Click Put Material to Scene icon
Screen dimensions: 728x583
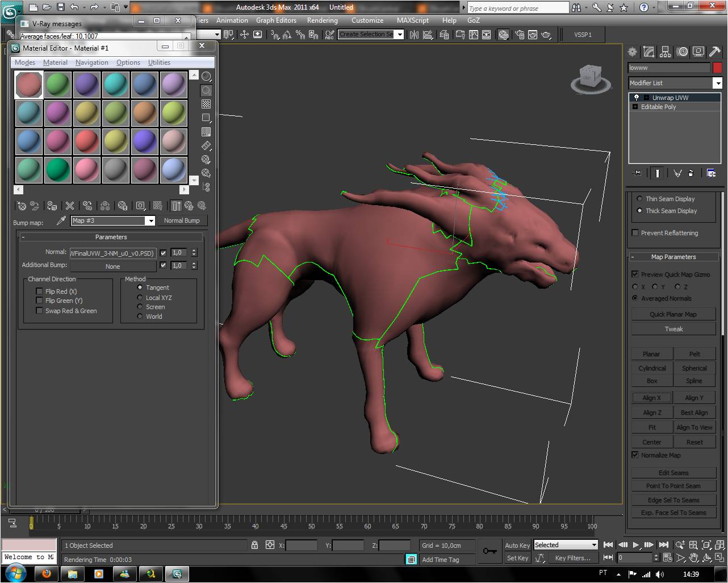[35, 206]
